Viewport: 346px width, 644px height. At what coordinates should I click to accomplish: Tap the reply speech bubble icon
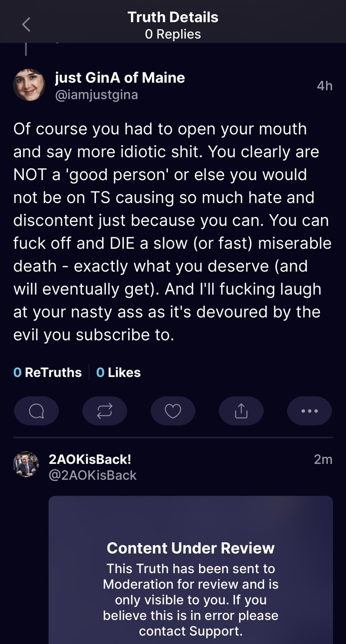click(36, 411)
